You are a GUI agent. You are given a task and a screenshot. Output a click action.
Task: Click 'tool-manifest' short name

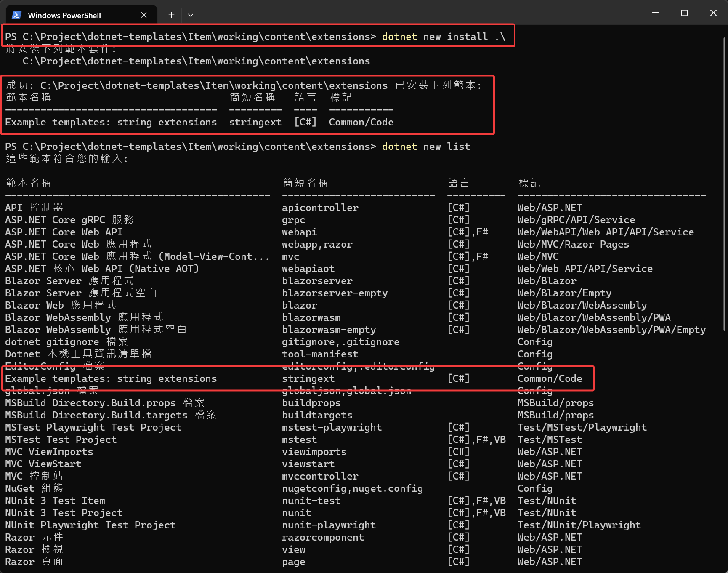[320, 354]
